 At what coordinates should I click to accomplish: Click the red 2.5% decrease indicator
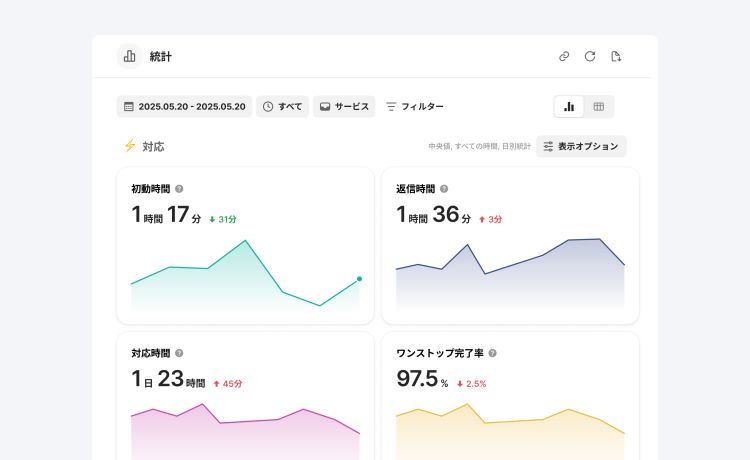(471, 383)
